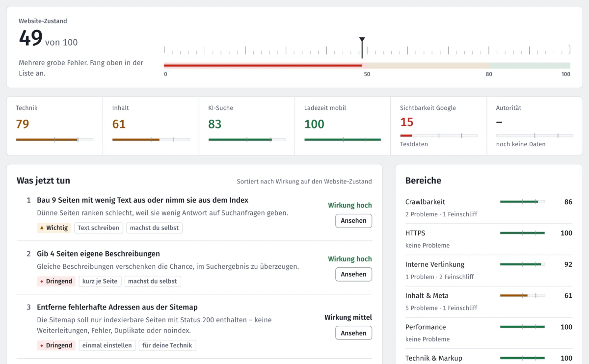Click "Wirkung mittel" label on Sitemap task
The width and height of the screenshot is (589, 364).
tap(348, 317)
